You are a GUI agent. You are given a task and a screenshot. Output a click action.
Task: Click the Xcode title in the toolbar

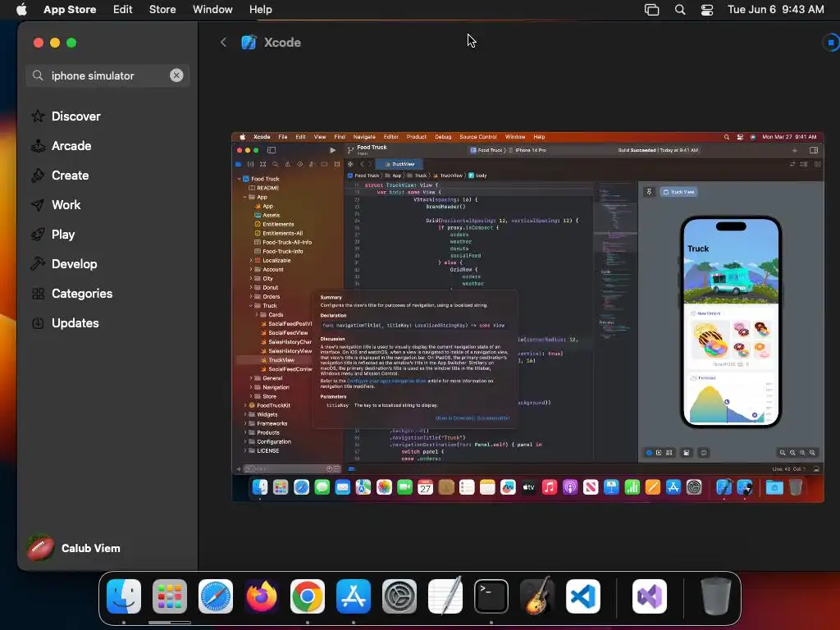tap(282, 43)
